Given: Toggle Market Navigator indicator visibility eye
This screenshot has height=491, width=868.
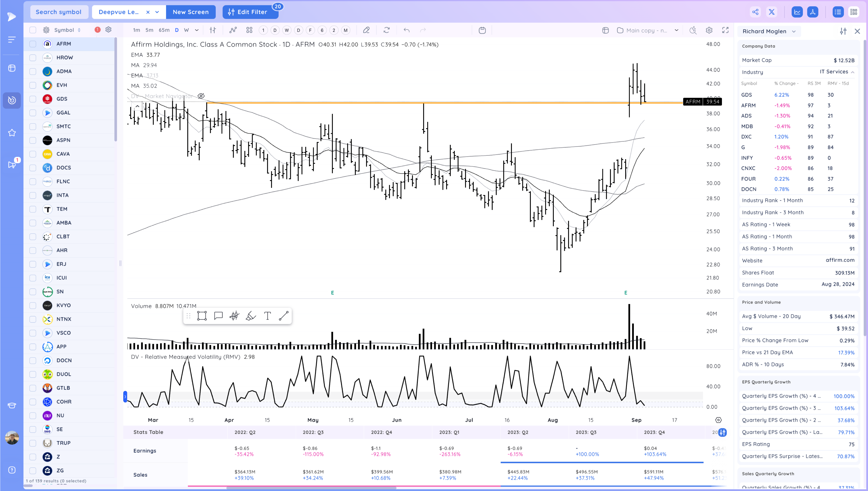Looking at the screenshot, I should pyautogui.click(x=201, y=96).
